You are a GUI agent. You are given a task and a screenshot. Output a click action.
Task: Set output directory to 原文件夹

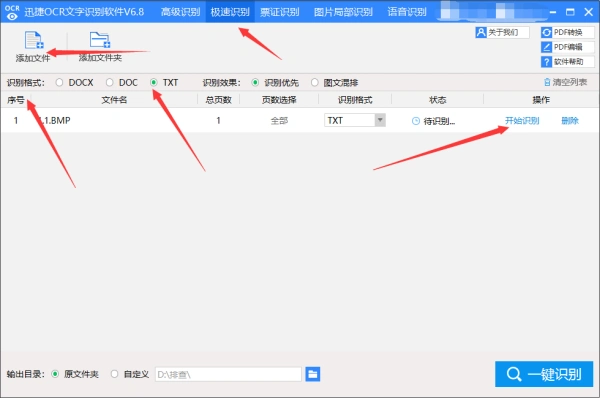[x=55, y=374]
